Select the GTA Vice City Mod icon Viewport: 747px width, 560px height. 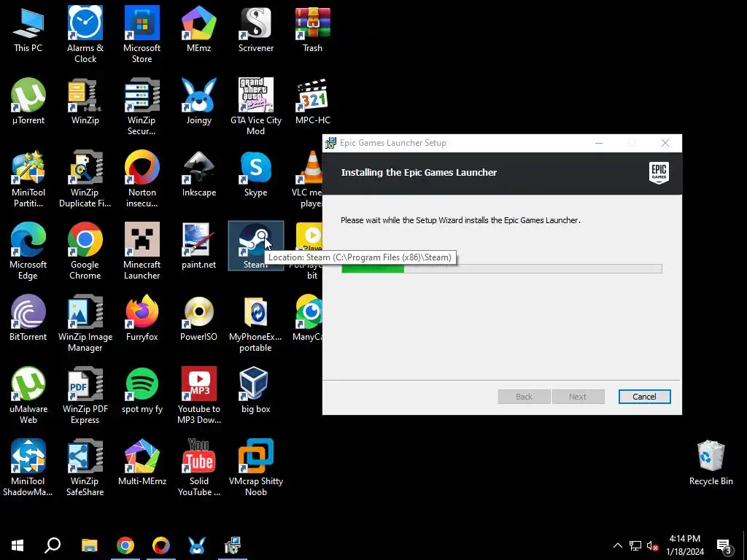click(x=256, y=106)
